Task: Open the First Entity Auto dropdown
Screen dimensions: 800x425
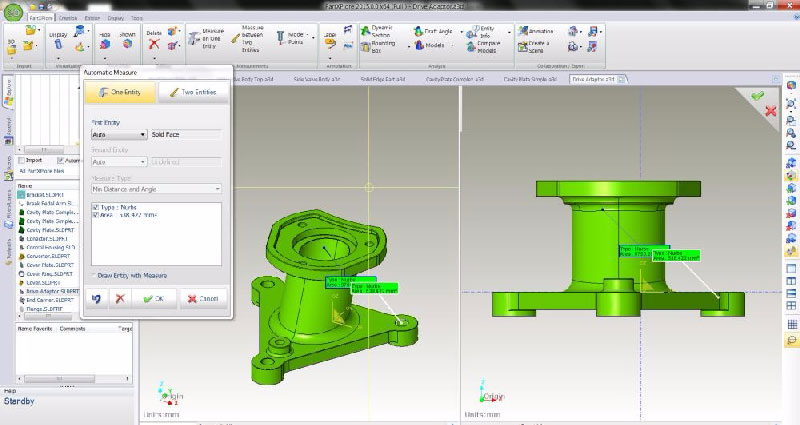Action: (x=118, y=133)
